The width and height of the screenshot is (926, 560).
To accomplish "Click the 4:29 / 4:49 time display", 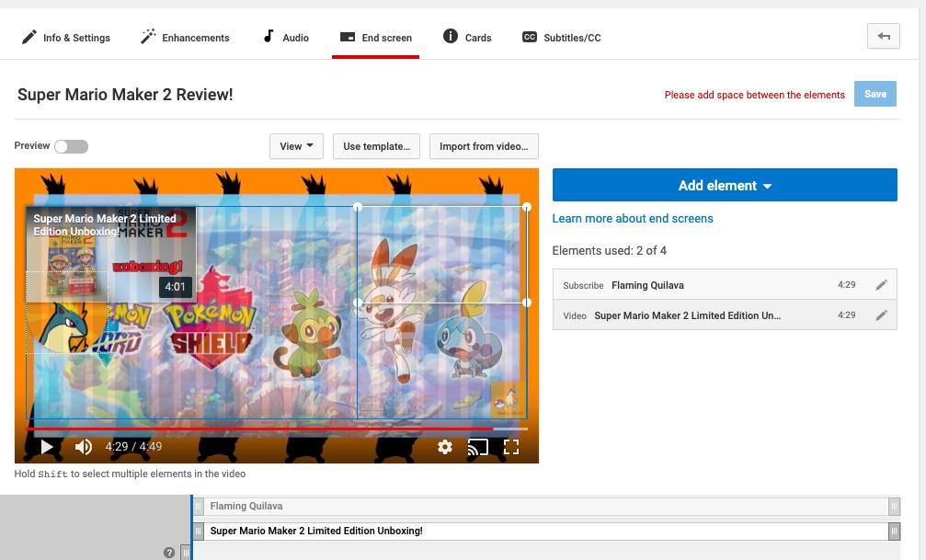I will [133, 447].
